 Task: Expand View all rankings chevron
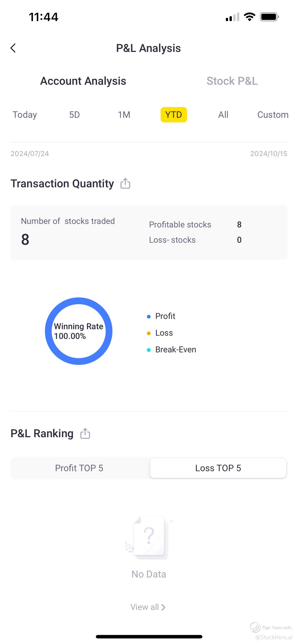163,607
